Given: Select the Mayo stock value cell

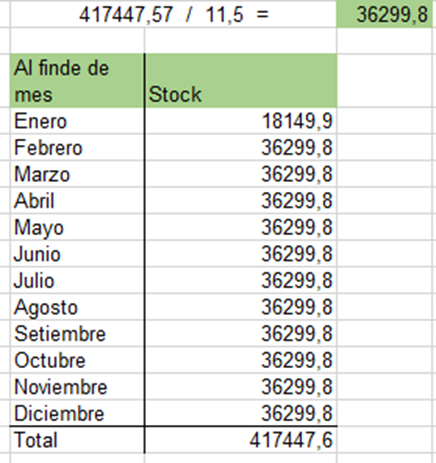Looking at the screenshot, I should click(x=241, y=227).
